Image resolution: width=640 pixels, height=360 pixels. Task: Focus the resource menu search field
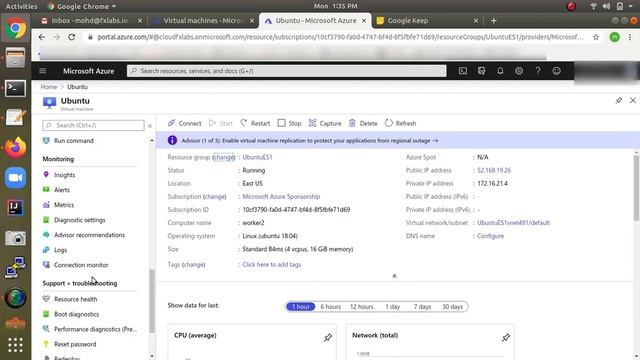coord(93,125)
